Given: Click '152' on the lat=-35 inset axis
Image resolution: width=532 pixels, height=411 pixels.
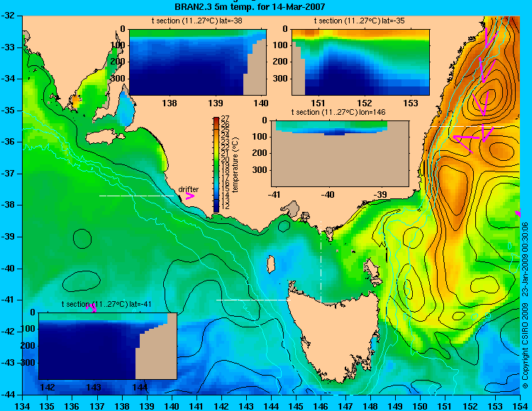Looking at the screenshot, I should point(365,103).
